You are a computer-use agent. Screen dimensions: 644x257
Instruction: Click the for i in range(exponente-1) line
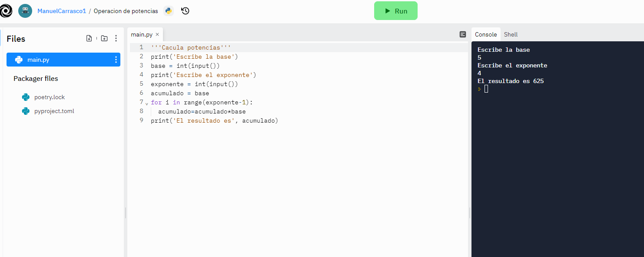(202, 102)
